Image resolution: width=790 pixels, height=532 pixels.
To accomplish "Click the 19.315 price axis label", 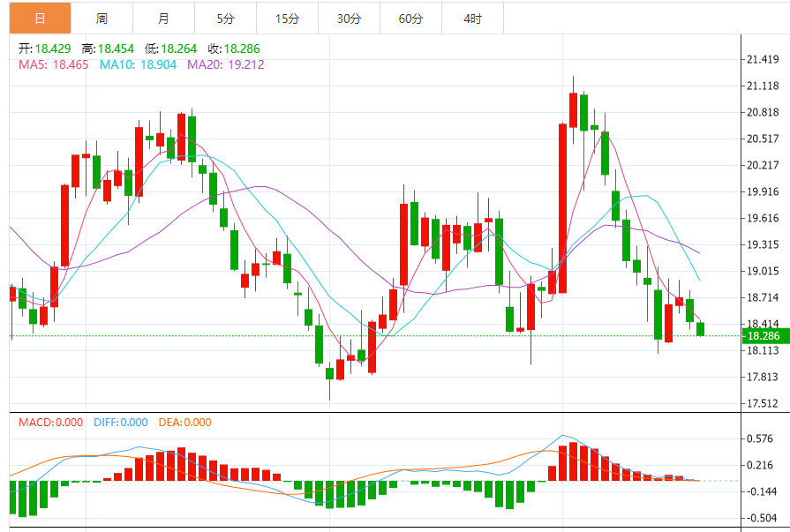I will (763, 244).
